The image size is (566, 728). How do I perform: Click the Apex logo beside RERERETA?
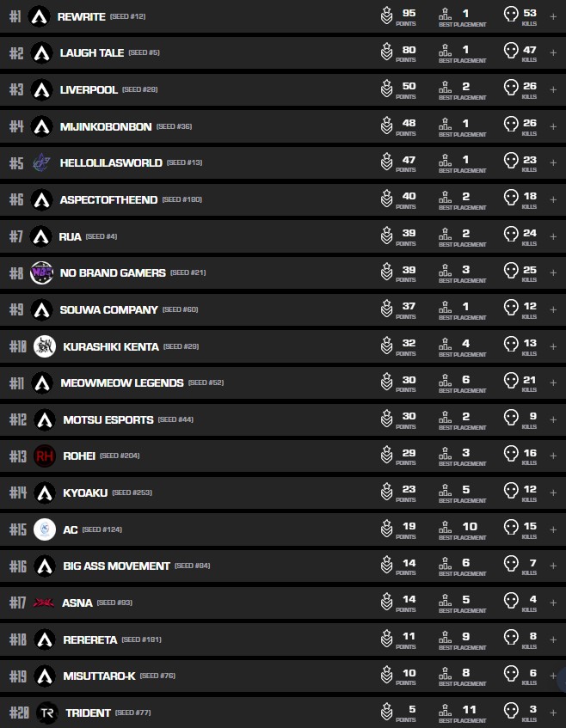45,639
